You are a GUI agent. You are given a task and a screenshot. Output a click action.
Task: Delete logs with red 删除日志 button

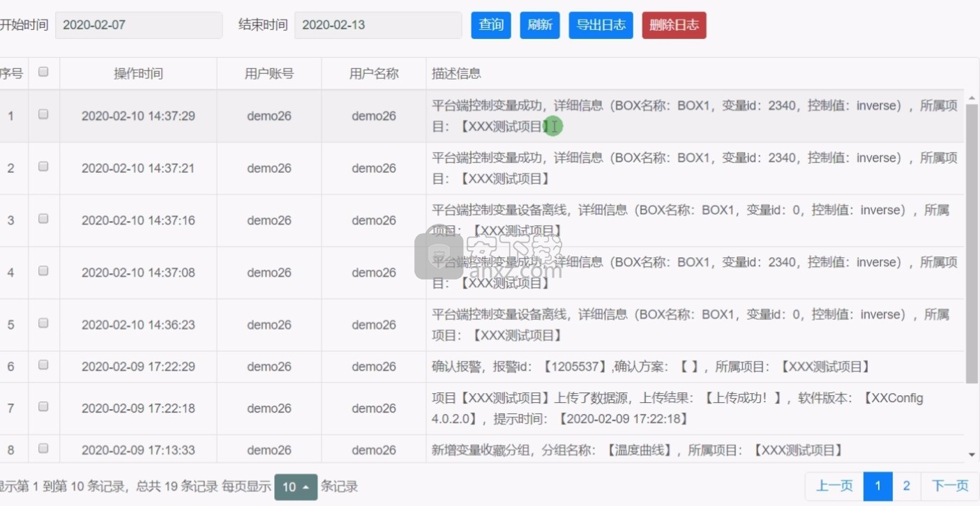click(x=674, y=25)
